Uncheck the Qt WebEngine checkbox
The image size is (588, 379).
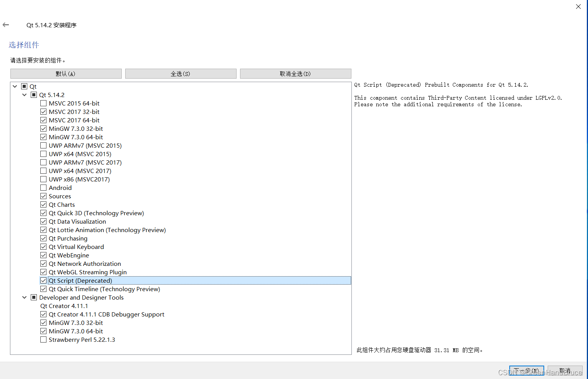(43, 255)
